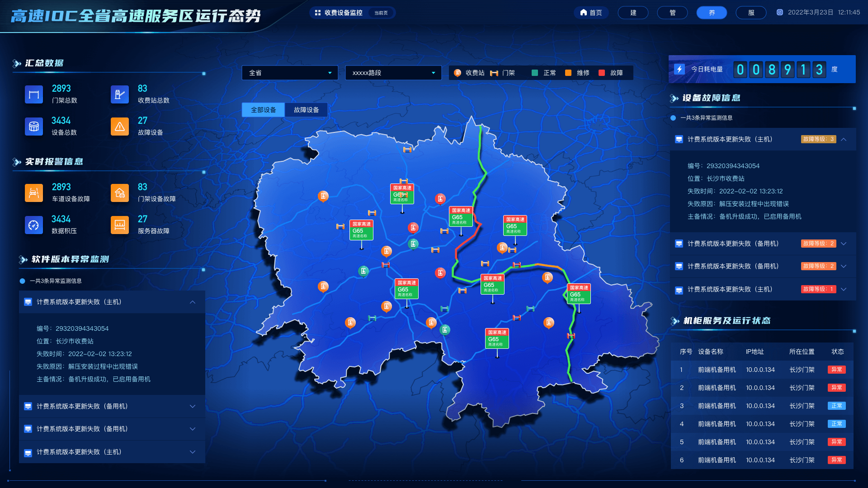This screenshot has width=868, height=488.
Task: Click the equipment total database icon
Action: pos(34,127)
